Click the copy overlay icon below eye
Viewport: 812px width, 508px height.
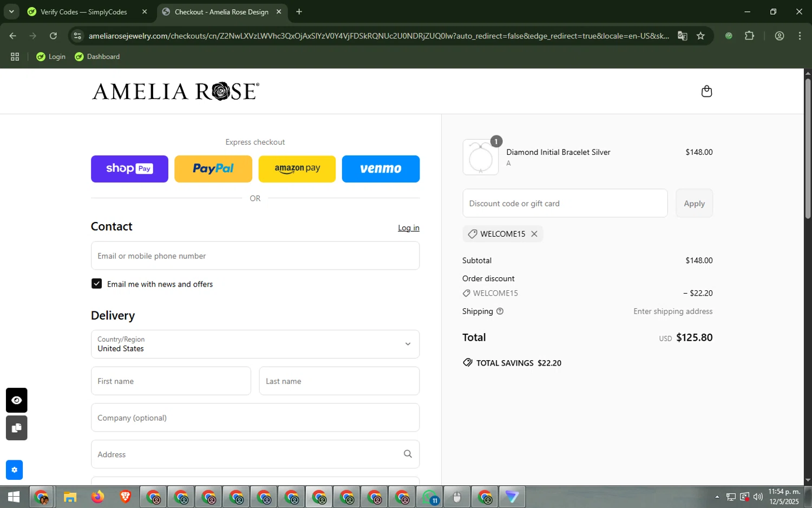[17, 428]
